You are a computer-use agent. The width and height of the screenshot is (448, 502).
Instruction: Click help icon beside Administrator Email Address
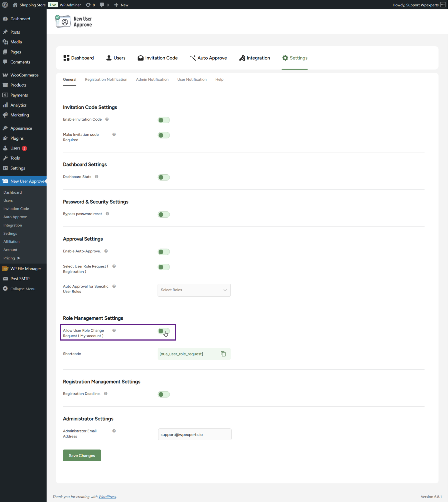114,431
